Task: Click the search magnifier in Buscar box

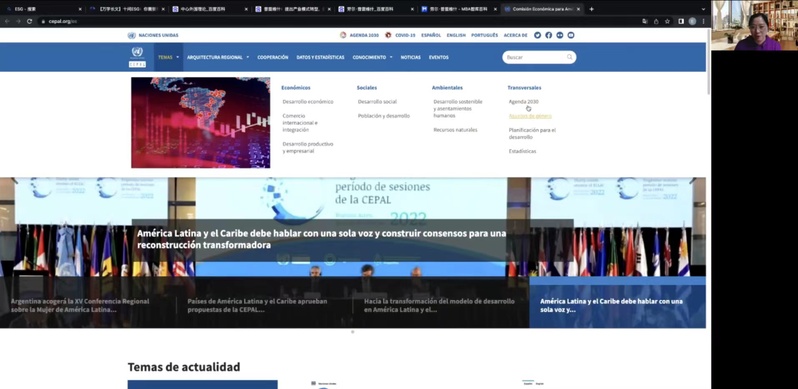Action: pos(569,57)
